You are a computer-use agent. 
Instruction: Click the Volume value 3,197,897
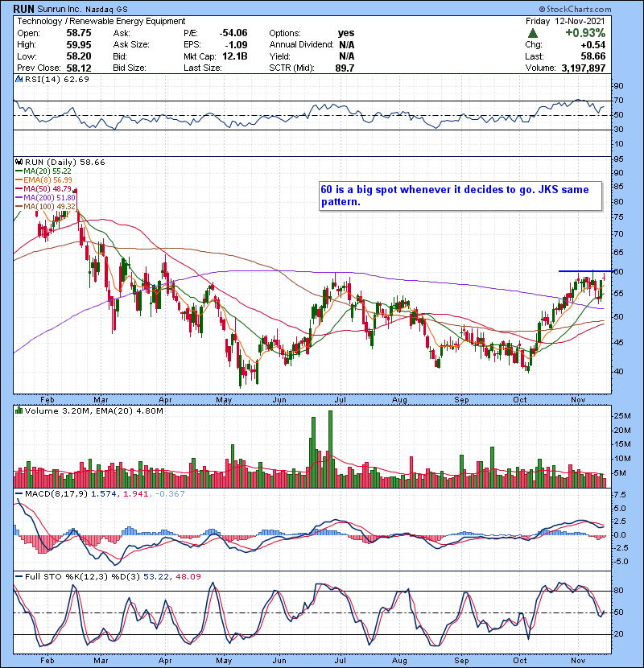584,68
